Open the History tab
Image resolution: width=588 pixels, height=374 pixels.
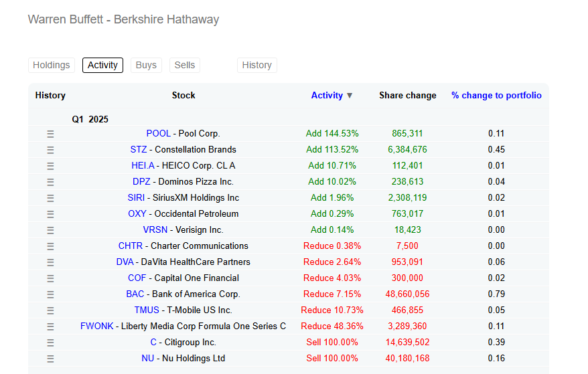257,65
